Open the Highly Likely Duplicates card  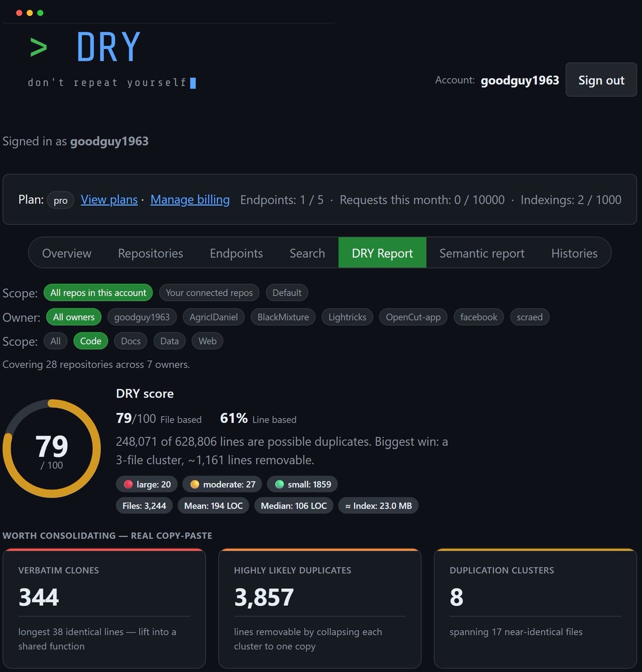point(320,608)
